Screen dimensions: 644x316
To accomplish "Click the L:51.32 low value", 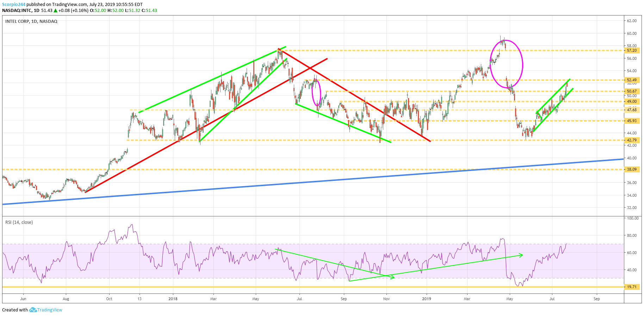I will click(132, 11).
